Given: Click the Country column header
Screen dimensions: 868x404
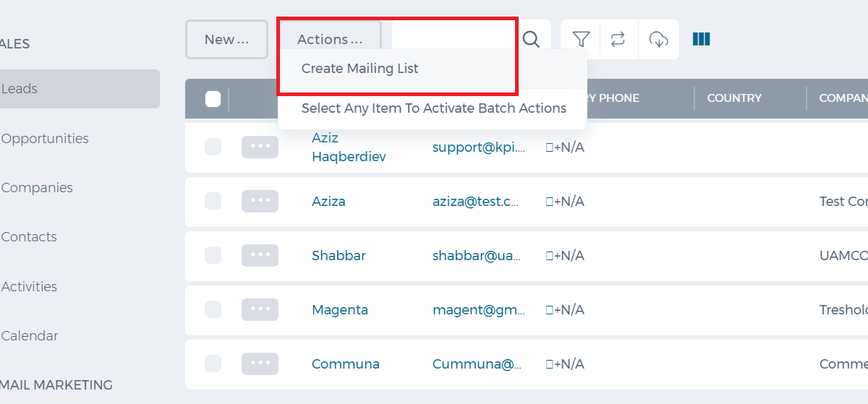Looking at the screenshot, I should click(734, 98).
